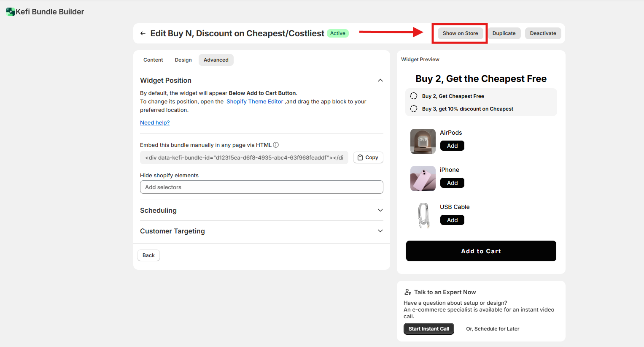Image resolution: width=644 pixels, height=347 pixels.
Task: Click the USB Cable product image
Action: (x=423, y=216)
